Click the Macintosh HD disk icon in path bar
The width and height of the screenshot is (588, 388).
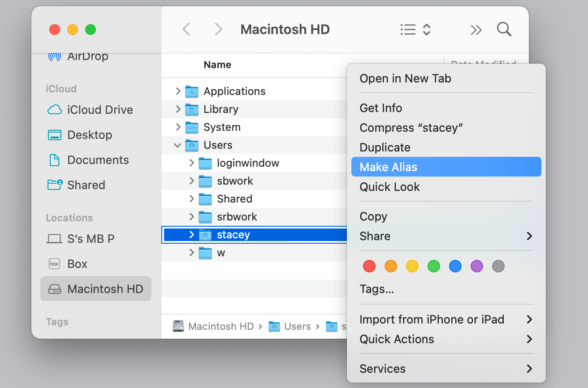[178, 326]
